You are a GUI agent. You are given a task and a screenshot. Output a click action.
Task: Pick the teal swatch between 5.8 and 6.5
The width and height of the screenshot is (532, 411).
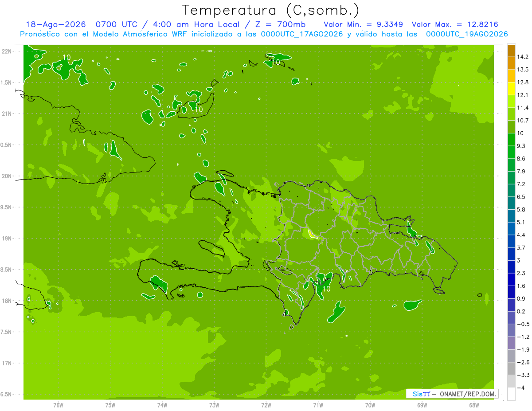[x=511, y=203]
